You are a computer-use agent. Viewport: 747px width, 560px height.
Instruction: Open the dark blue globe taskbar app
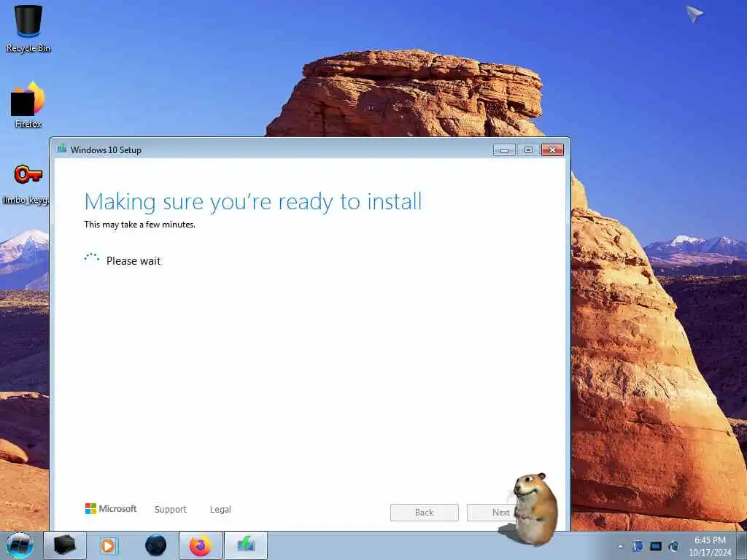pos(155,545)
